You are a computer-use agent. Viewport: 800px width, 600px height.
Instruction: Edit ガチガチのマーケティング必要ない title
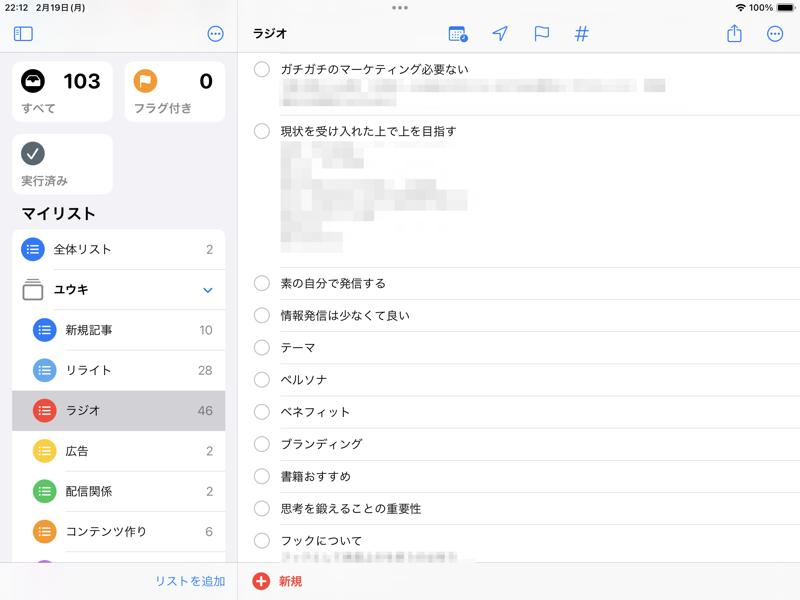pos(374,69)
